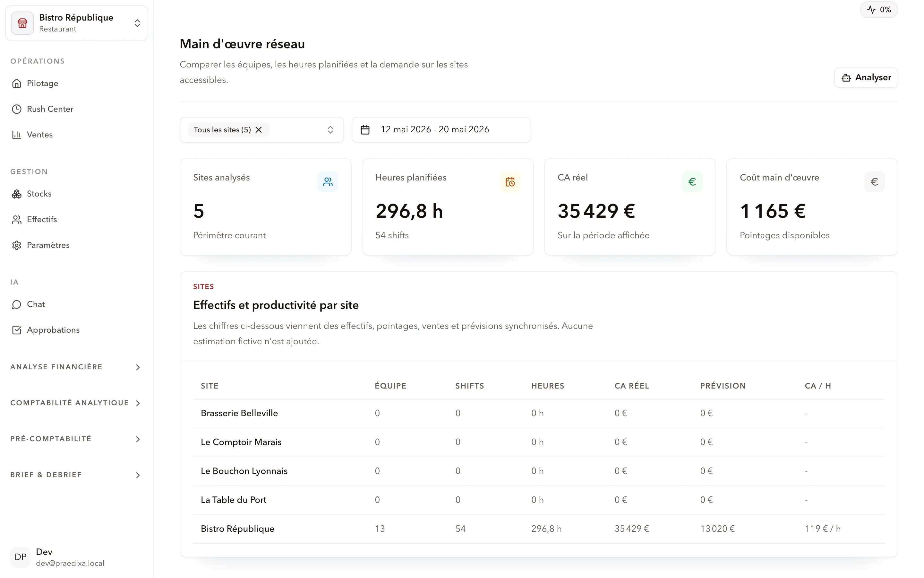
Task: Click the CA / H column header
Action: (817, 386)
